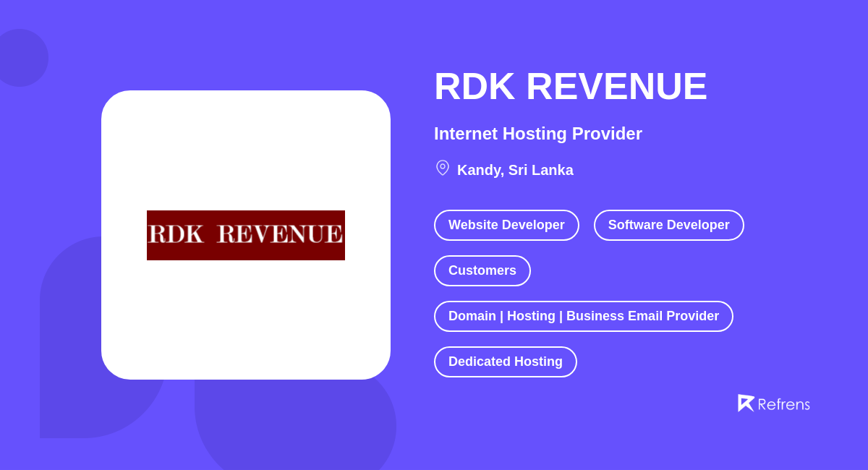
Task: Click the circular purple decoration top left
Action: click(22, 56)
